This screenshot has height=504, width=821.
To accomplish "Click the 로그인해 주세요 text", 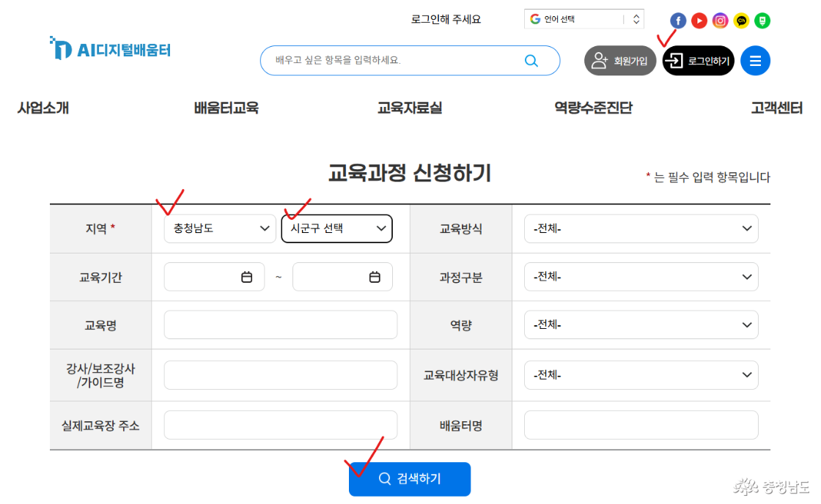I will point(446,19).
